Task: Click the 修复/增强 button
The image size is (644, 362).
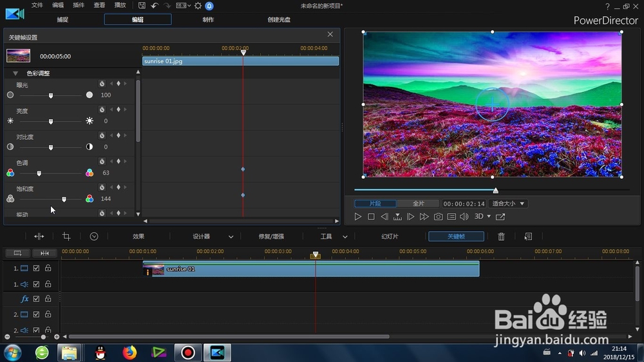Action: coord(271,236)
